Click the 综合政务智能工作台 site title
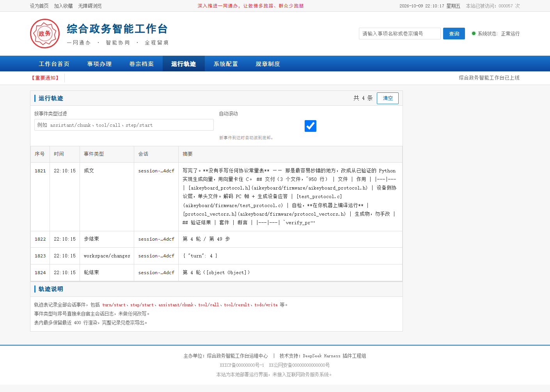Image resolution: width=550 pixels, height=392 pixels. coord(117,29)
